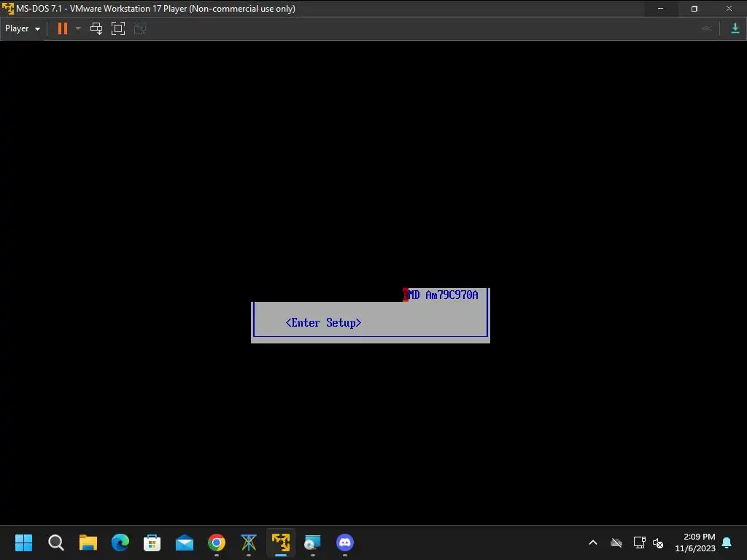Restore down the VMware Player window
Viewport: 747px width, 560px height.
694,9
